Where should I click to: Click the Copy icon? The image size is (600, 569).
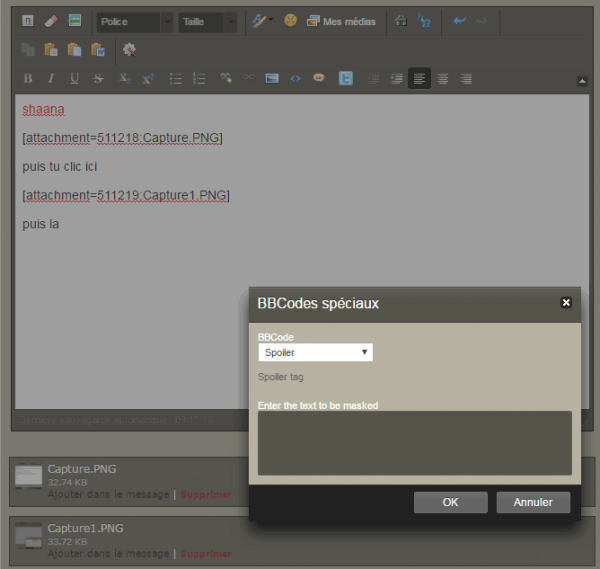(28, 50)
